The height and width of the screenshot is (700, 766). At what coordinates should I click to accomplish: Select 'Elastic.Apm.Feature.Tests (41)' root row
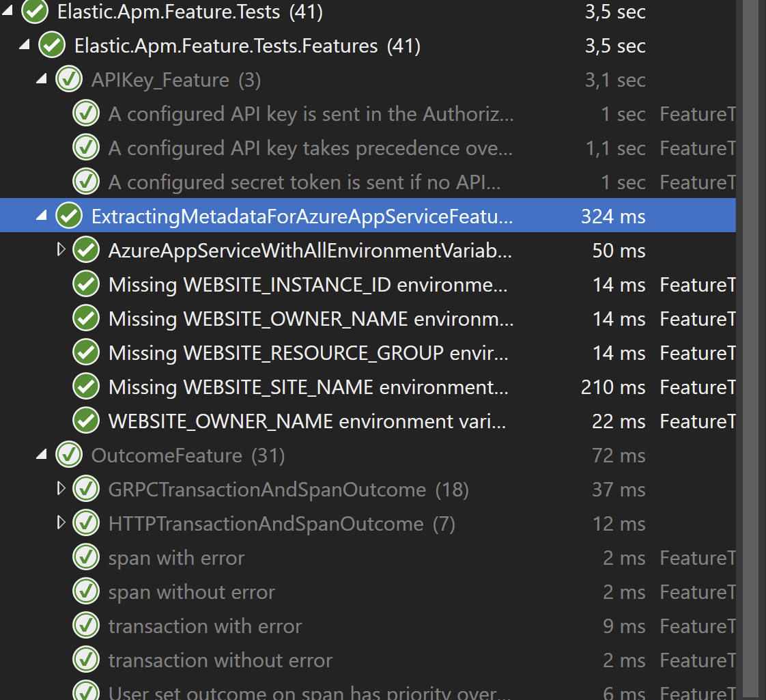click(368, 11)
